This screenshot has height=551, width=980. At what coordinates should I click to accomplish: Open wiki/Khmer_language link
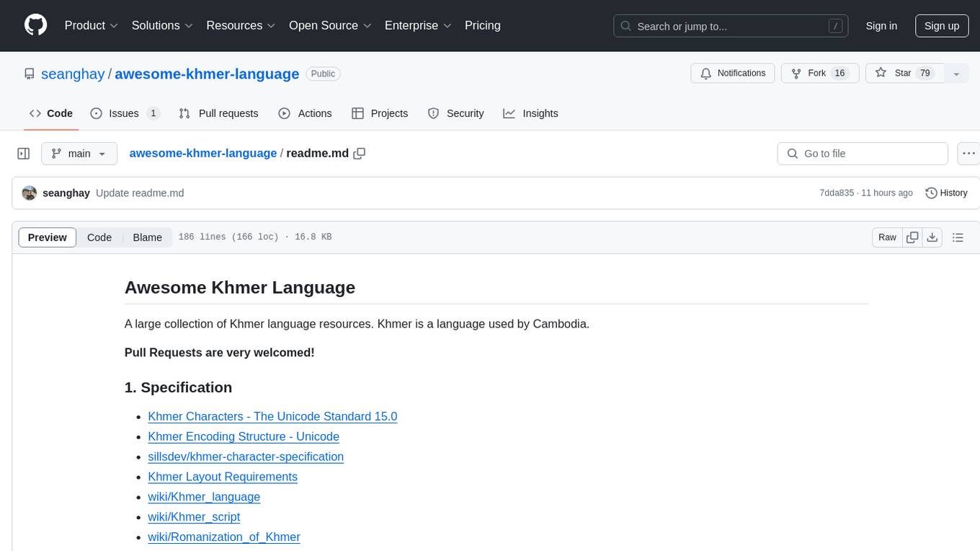pos(204,497)
